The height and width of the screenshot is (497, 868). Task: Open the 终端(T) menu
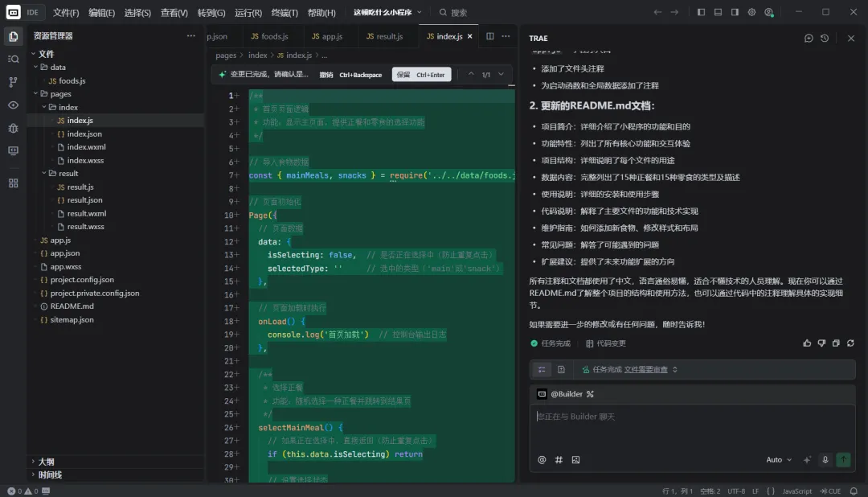coord(285,12)
